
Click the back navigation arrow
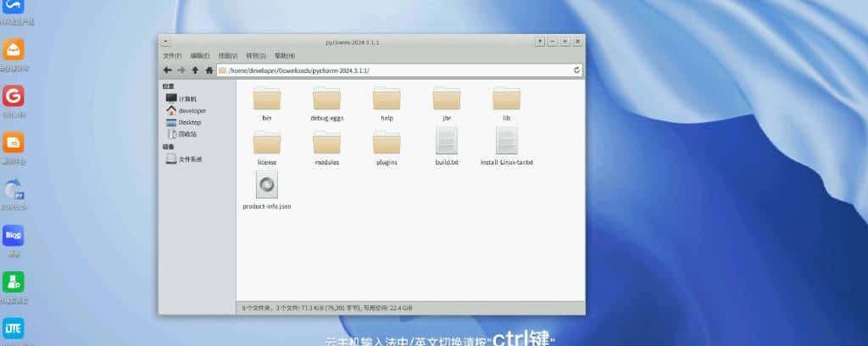[x=168, y=70]
